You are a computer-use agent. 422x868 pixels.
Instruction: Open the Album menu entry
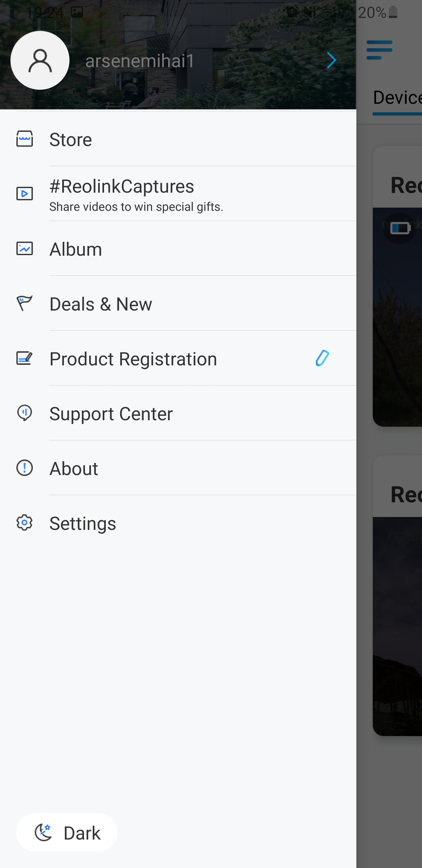point(178,249)
